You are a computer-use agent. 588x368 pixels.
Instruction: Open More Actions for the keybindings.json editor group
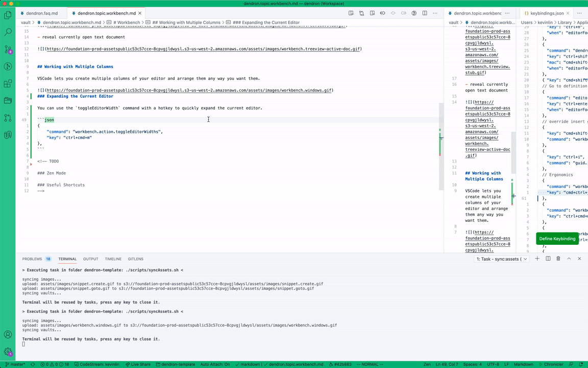click(579, 13)
